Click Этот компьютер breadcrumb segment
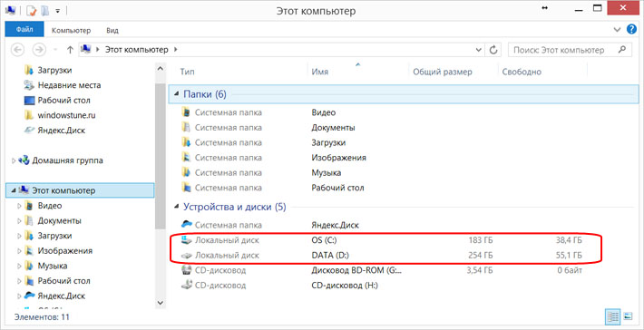644x330 pixels. (137, 50)
